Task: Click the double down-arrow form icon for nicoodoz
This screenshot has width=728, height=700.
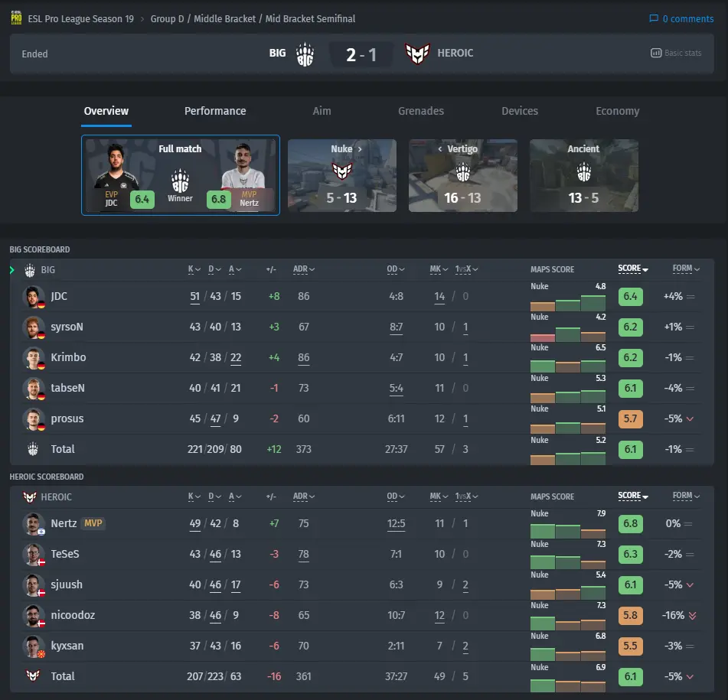Action: point(692,616)
